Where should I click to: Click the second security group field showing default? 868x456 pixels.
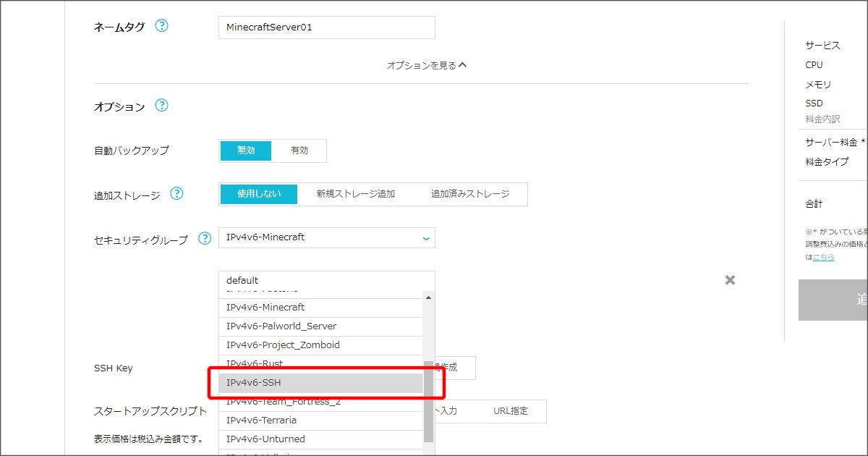point(327,281)
